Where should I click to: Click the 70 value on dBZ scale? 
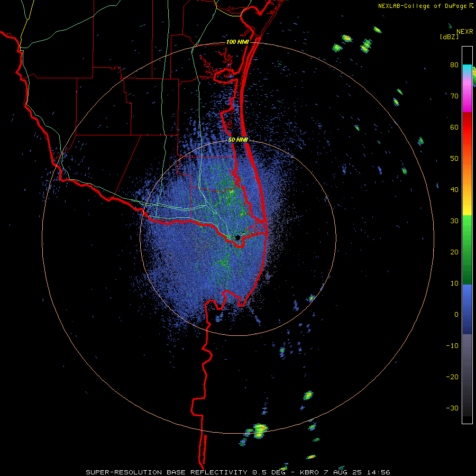point(454,96)
